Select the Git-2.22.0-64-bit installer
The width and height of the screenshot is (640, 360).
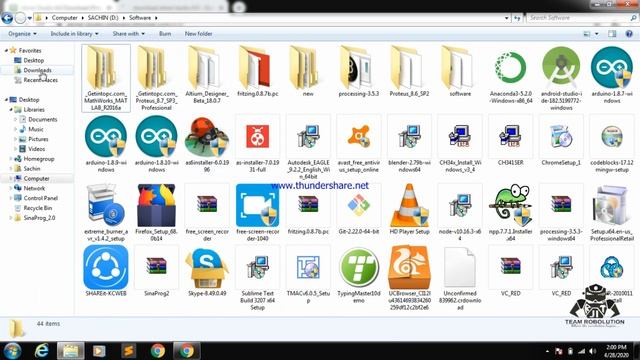358,209
